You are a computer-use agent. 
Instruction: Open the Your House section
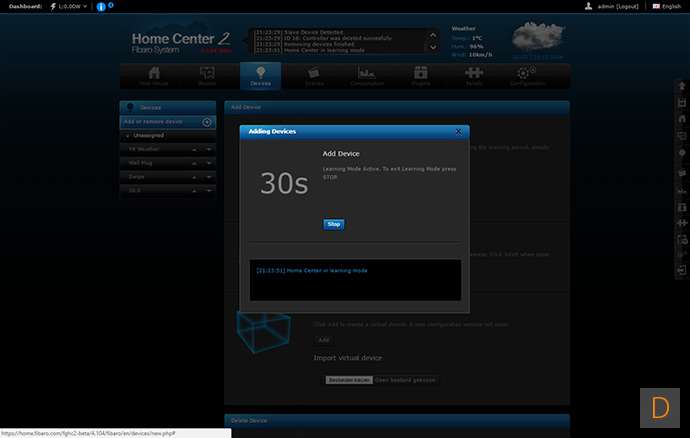[x=154, y=76]
